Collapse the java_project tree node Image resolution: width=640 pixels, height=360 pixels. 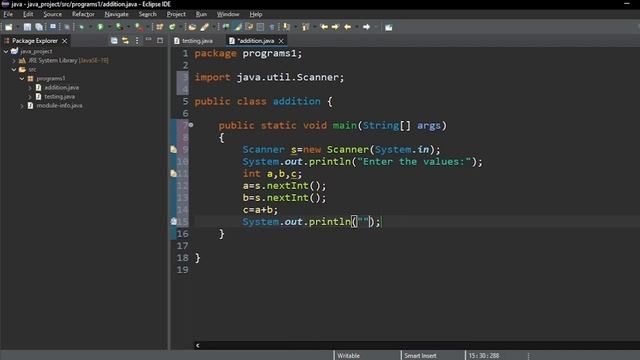6,51
